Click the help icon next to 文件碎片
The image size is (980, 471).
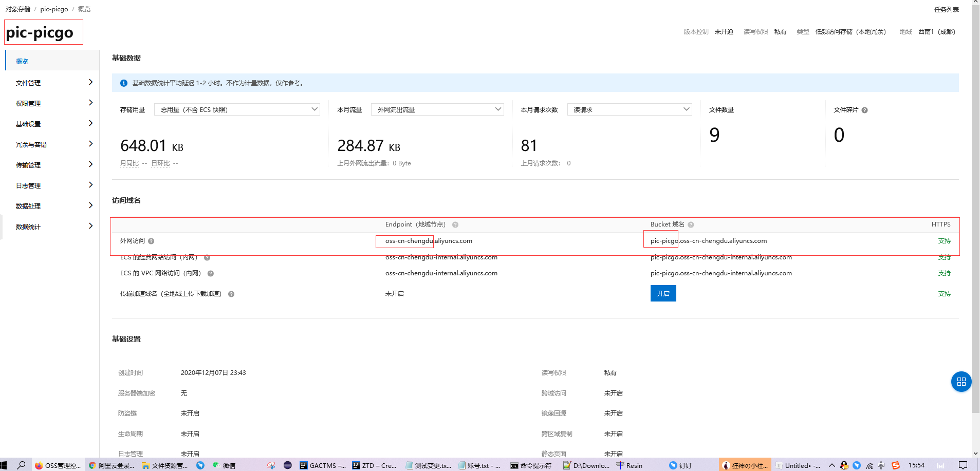click(864, 110)
